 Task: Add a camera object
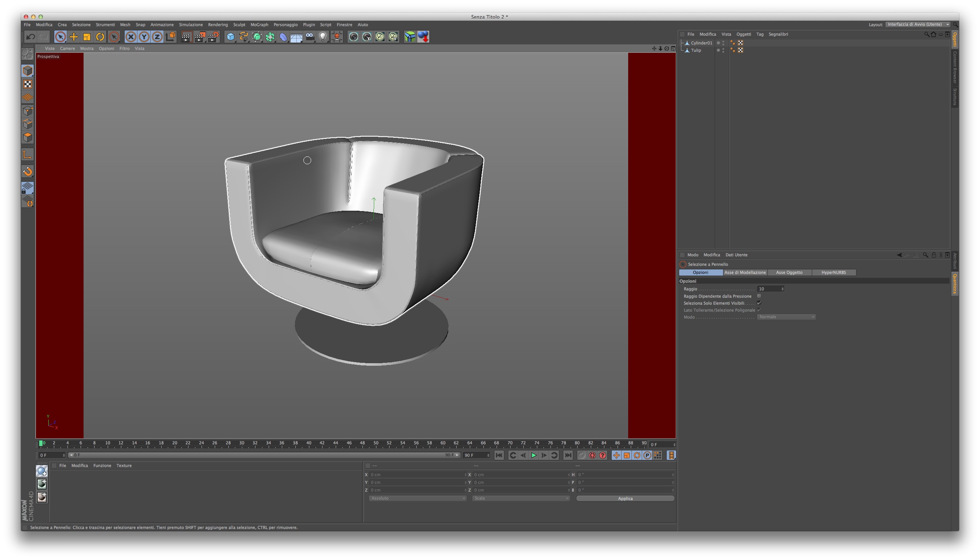(310, 37)
